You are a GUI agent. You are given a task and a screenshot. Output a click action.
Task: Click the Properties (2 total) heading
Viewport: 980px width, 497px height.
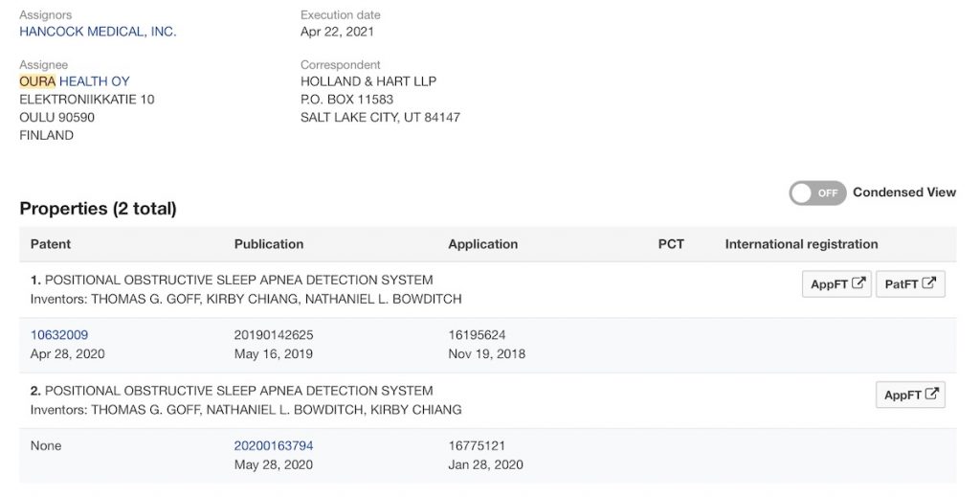click(98, 209)
